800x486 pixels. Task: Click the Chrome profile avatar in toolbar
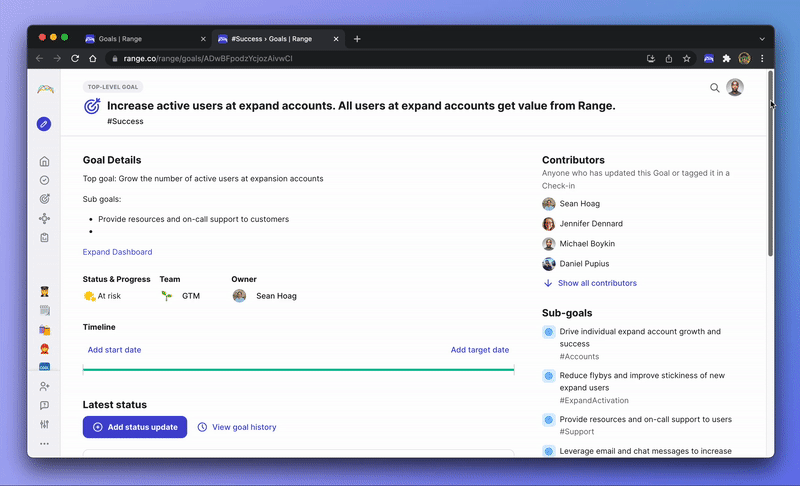pyautogui.click(x=744, y=59)
